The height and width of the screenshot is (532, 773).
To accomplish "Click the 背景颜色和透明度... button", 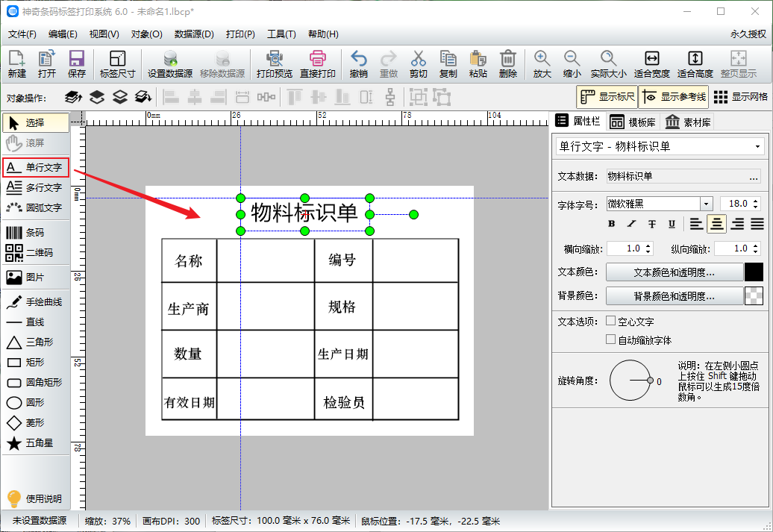I will (x=675, y=295).
